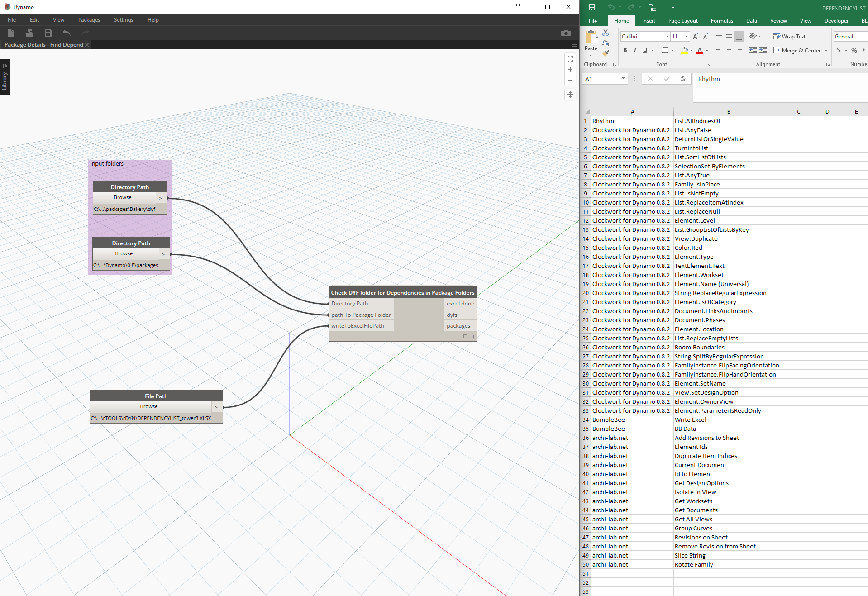Click the Open file icon in Dynamo toolbar
This screenshot has width=868, height=596.
pos(29,33)
